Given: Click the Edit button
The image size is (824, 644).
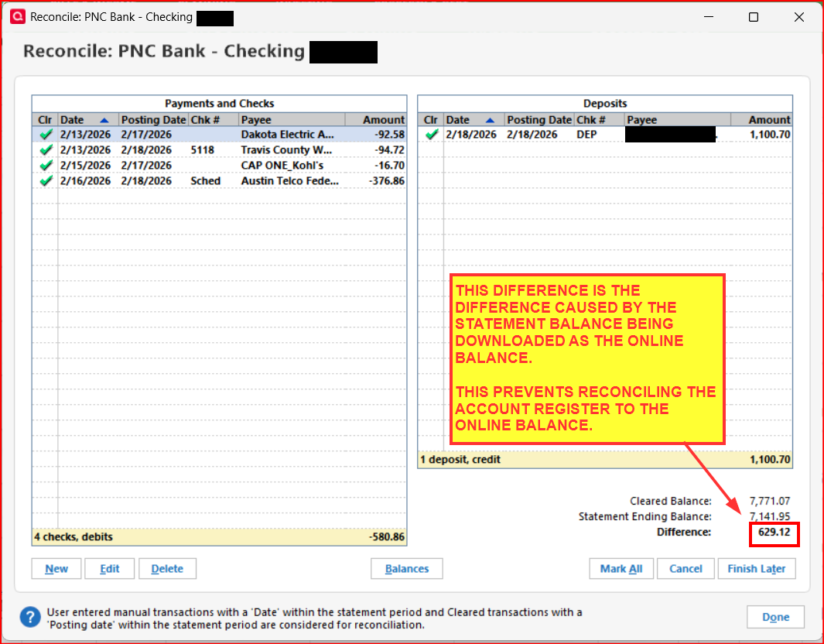Looking at the screenshot, I should (x=109, y=569).
